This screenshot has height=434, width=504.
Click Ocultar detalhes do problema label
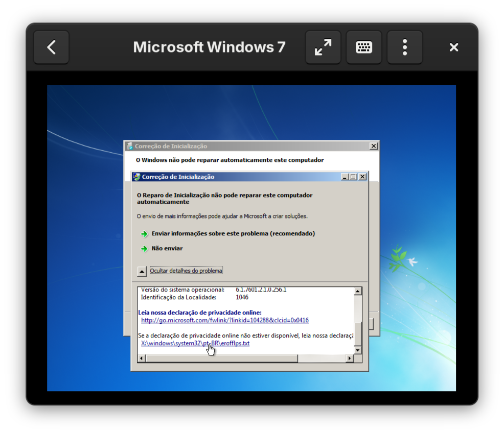click(186, 271)
